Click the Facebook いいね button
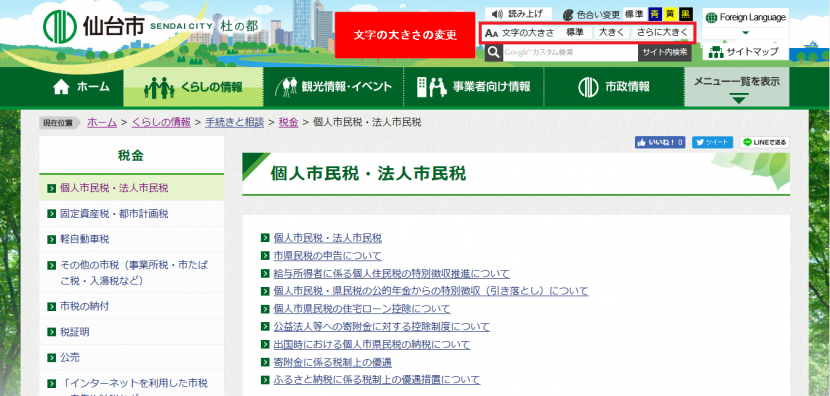Screen dimensions: 830x396 click(x=660, y=142)
